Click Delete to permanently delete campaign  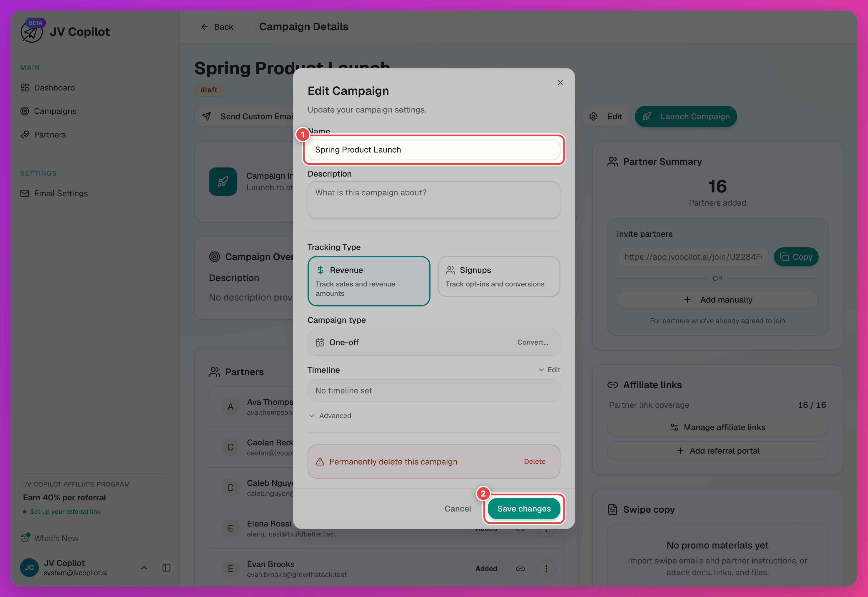click(535, 462)
